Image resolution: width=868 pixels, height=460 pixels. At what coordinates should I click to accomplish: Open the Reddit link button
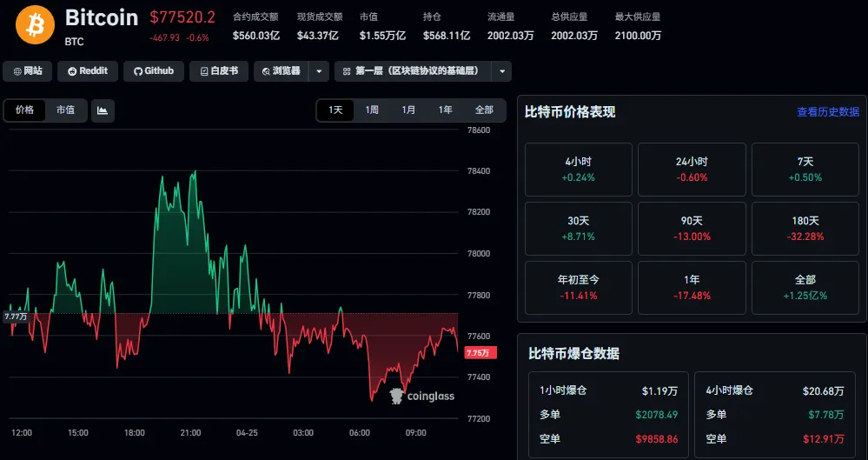[x=88, y=71]
